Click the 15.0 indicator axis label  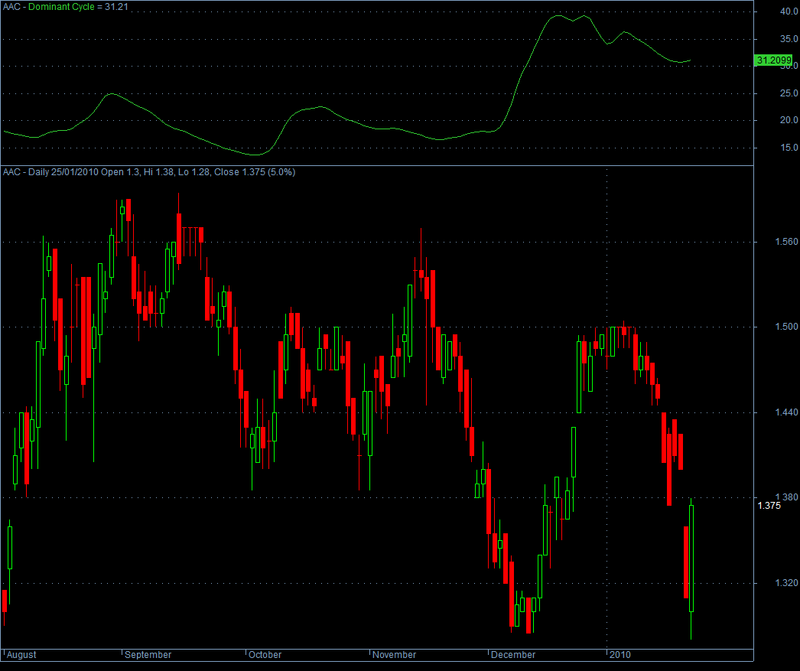789,148
